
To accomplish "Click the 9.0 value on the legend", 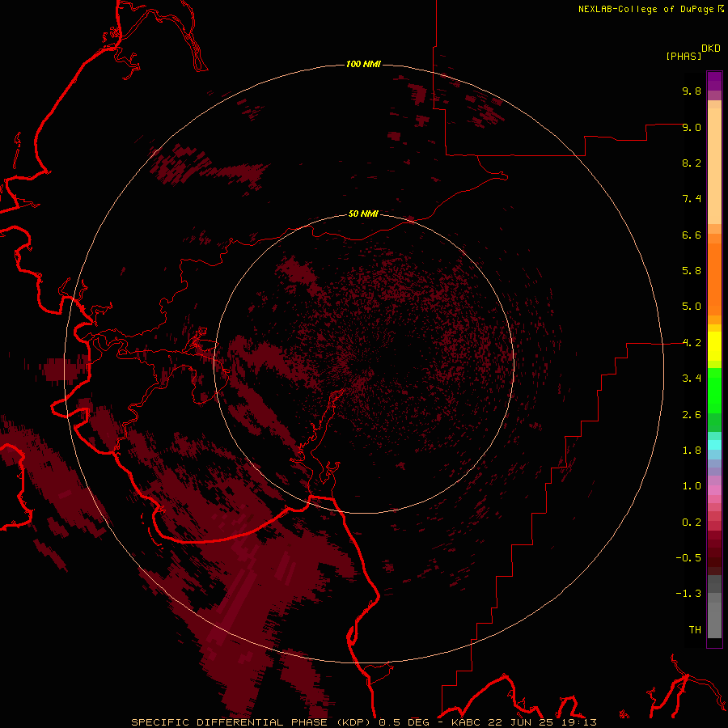I will pyautogui.click(x=692, y=127).
